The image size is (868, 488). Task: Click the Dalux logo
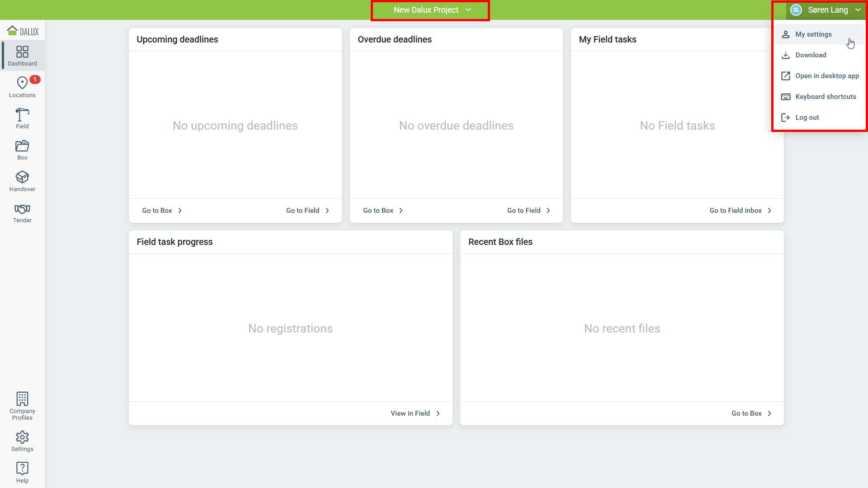23,31
